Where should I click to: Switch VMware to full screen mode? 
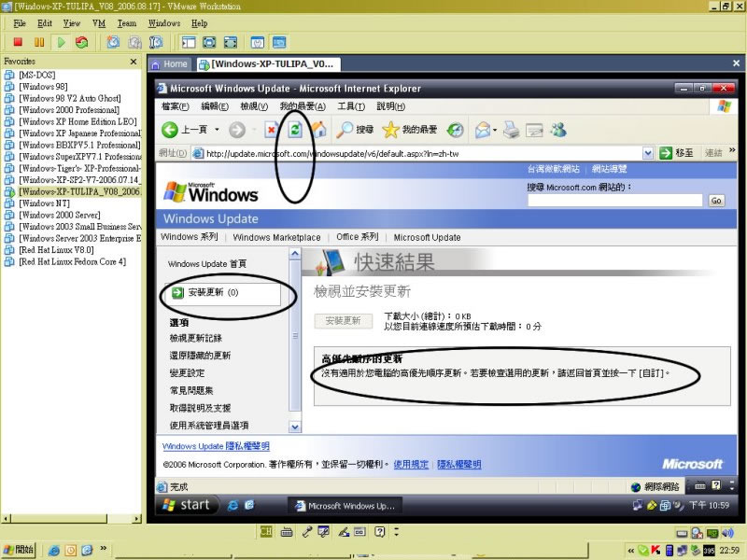click(209, 42)
